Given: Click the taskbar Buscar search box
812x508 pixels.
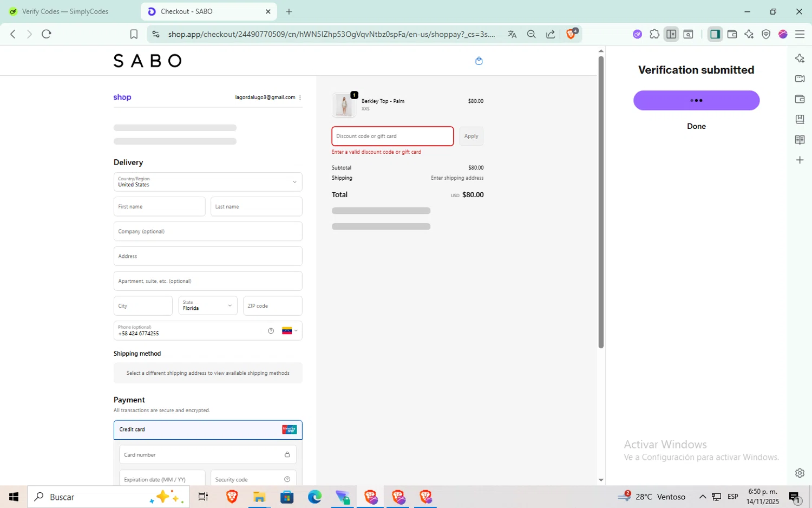Looking at the screenshot, I should (x=108, y=497).
